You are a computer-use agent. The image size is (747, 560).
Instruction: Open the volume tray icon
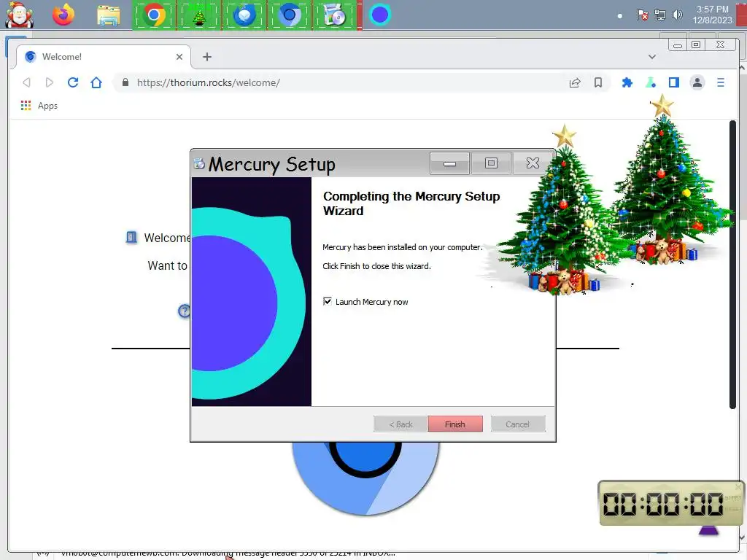click(677, 15)
